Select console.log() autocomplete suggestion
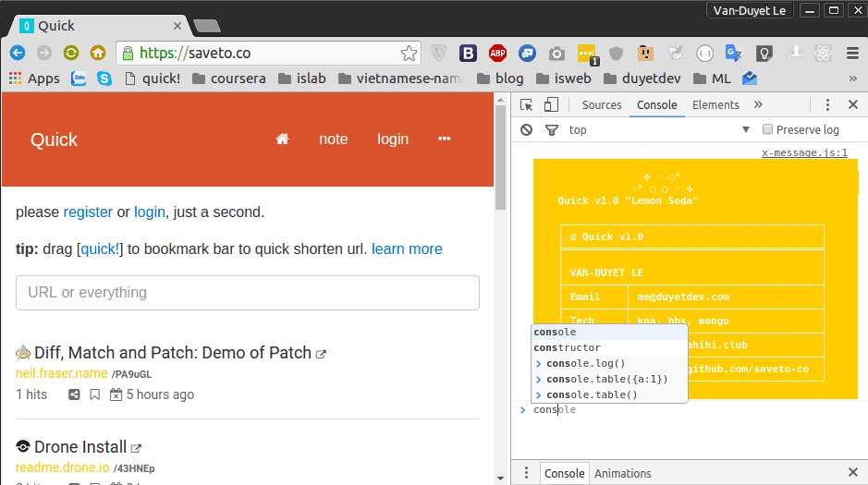Image resolution: width=868 pixels, height=485 pixels. pos(585,363)
